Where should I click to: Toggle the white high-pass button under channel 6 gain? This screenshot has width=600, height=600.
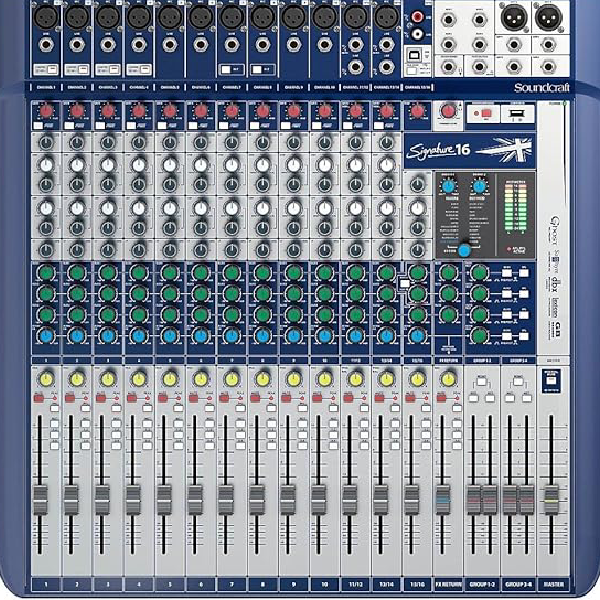click(x=193, y=126)
